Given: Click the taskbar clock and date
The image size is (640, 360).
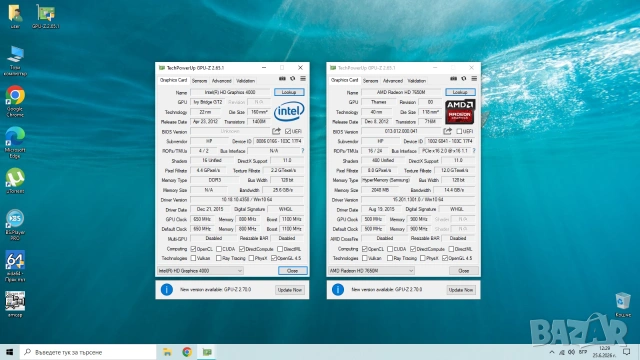Looking at the screenshot, I should [604, 352].
